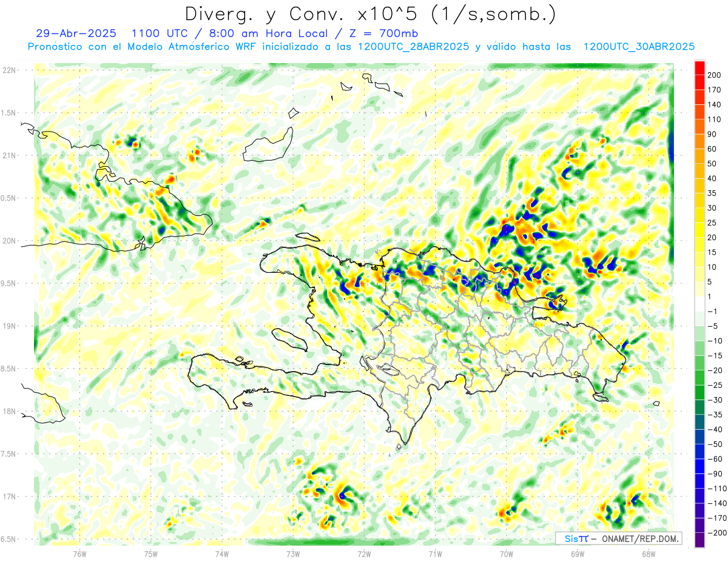
Task: Click the "69W" longitude label
Action: tap(578, 554)
